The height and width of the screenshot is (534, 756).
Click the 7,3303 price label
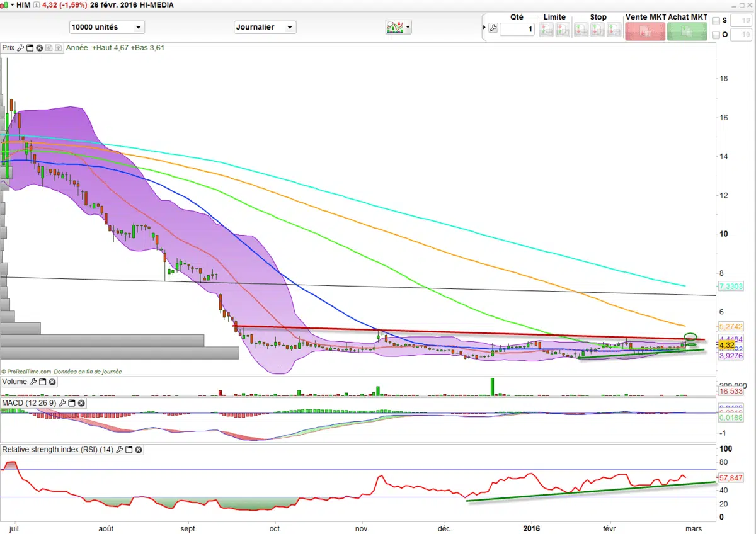click(731, 286)
